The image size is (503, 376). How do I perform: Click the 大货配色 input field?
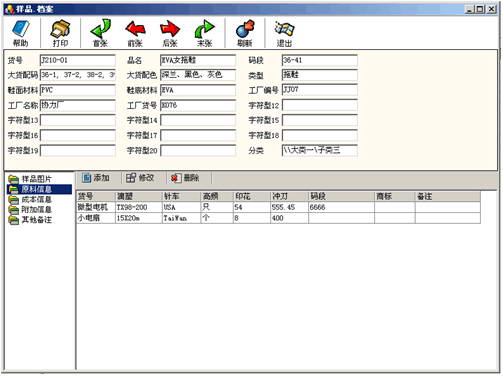(198, 75)
